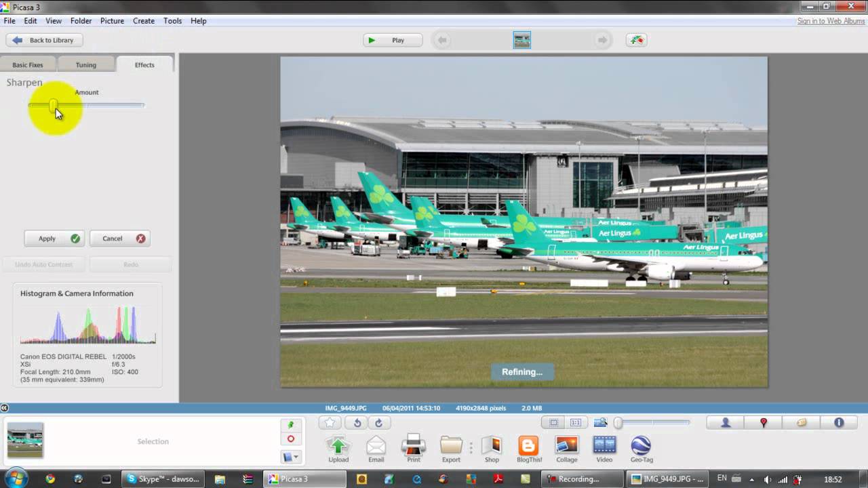This screenshot has height=488, width=868.
Task: Open the View menu
Action: coord(54,21)
